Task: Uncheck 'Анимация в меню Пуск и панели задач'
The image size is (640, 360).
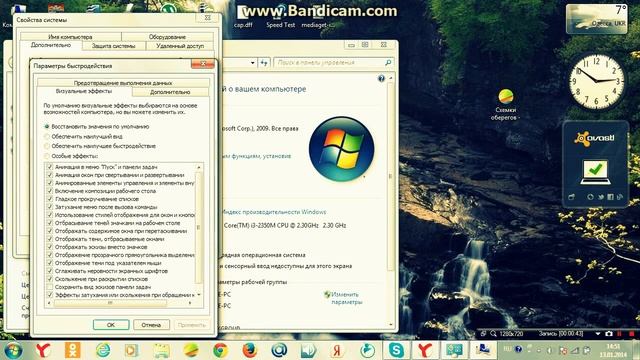Action: pyautogui.click(x=50, y=167)
